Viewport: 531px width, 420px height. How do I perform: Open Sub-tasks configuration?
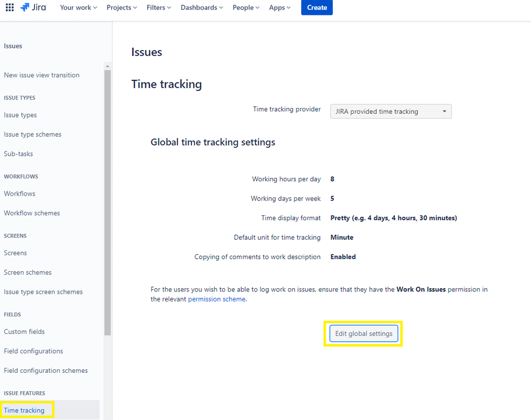18,154
